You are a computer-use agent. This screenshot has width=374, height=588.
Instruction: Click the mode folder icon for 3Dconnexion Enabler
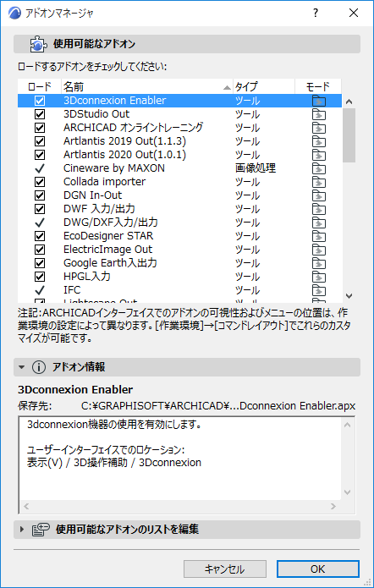click(319, 101)
